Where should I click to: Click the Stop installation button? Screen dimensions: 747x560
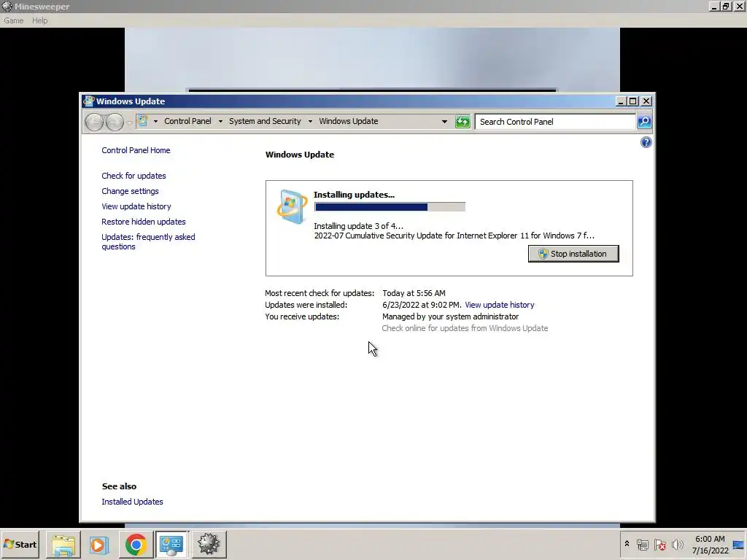tap(573, 254)
